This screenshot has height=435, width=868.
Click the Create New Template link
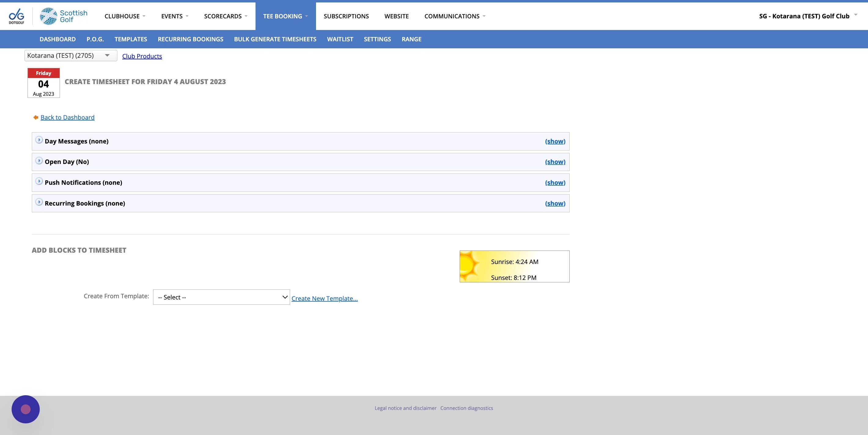pos(324,299)
